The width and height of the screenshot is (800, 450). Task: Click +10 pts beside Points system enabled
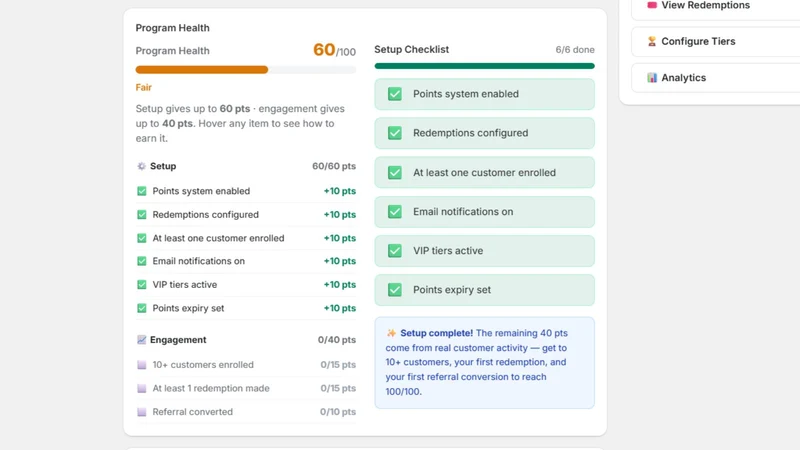point(339,191)
